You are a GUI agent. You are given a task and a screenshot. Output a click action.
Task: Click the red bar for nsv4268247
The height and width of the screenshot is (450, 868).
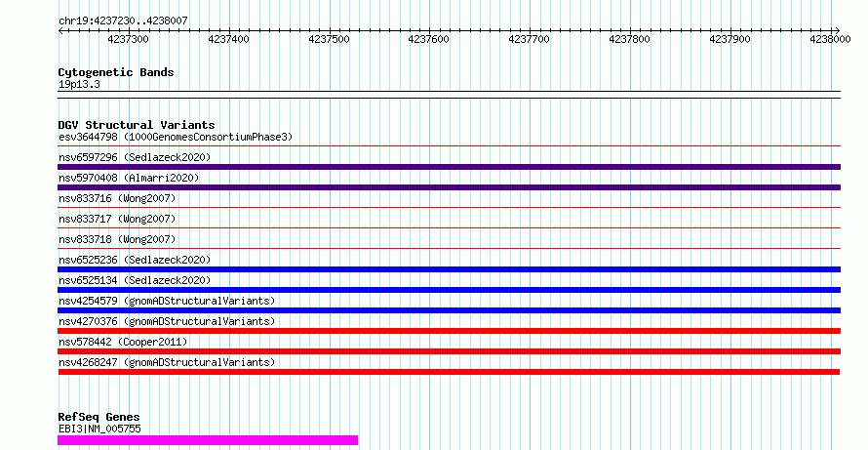[x=449, y=372]
